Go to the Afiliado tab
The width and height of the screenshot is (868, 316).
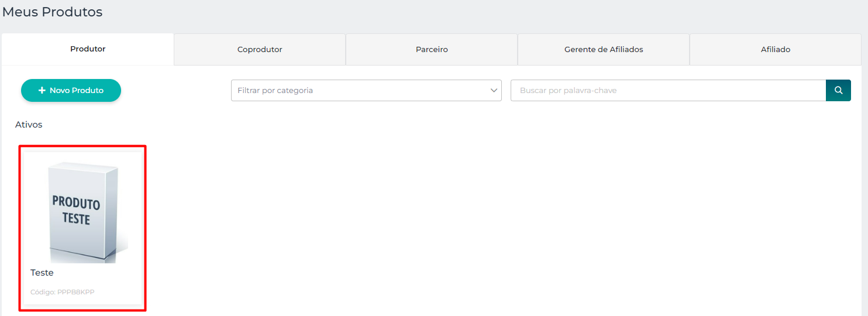(776, 49)
